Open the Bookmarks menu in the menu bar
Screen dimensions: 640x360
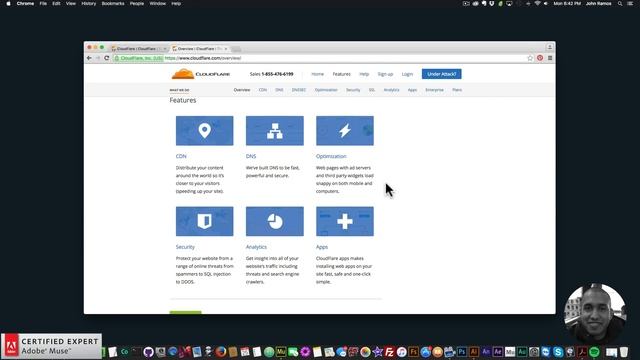(113, 3)
